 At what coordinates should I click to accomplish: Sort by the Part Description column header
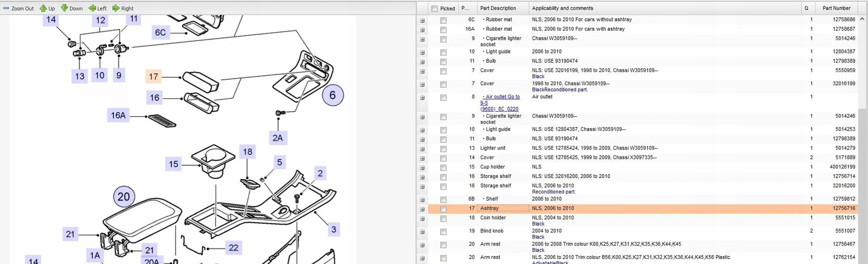tap(503, 8)
